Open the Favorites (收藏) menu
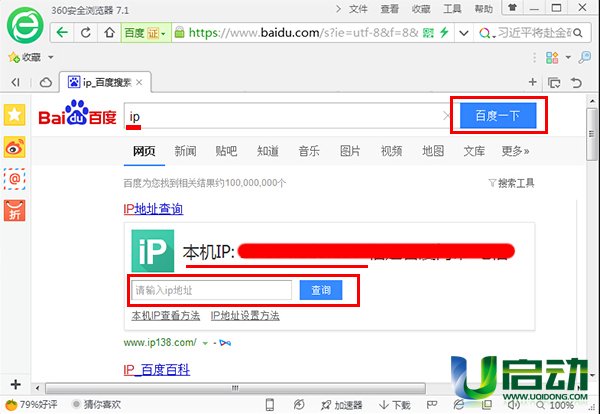Screen dimensions: 600x414 coord(421,9)
